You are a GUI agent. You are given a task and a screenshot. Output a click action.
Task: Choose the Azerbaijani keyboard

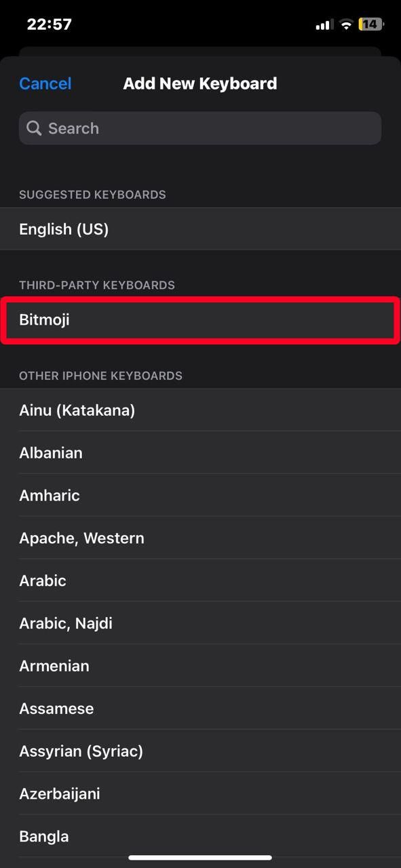point(200,793)
